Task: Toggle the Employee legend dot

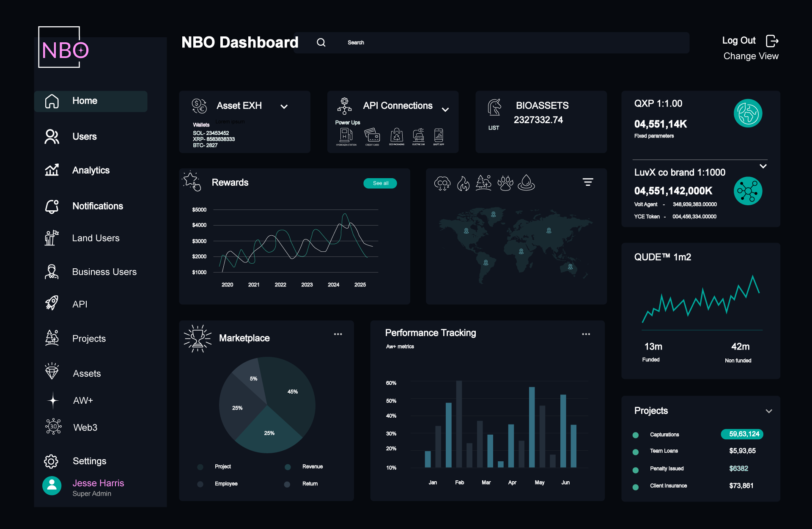Action: click(x=200, y=484)
